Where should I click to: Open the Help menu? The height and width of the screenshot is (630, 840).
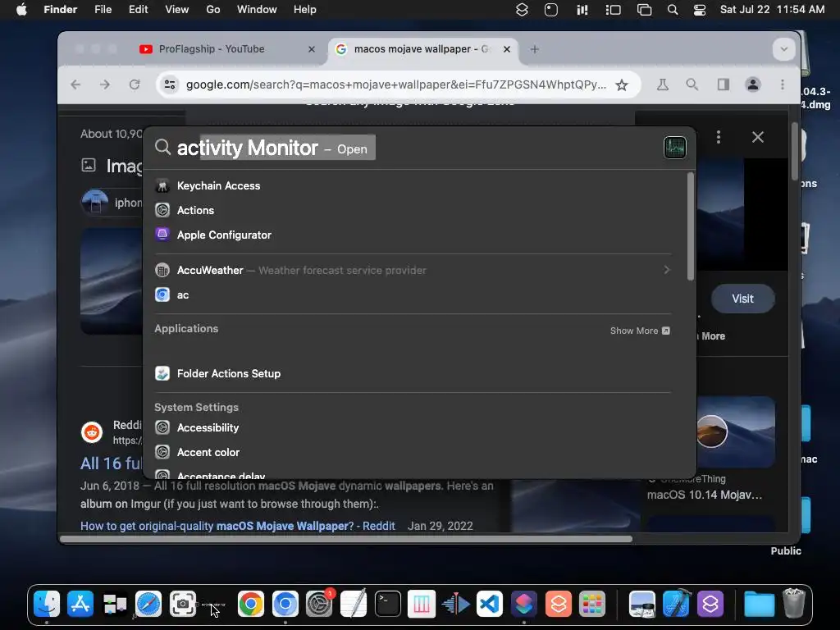pos(305,10)
